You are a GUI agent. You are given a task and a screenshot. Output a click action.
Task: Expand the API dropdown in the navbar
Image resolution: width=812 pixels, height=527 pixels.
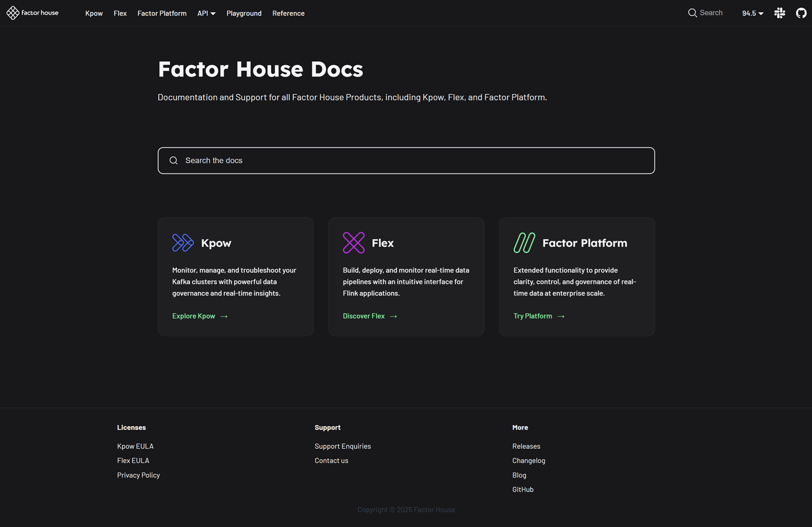click(206, 13)
